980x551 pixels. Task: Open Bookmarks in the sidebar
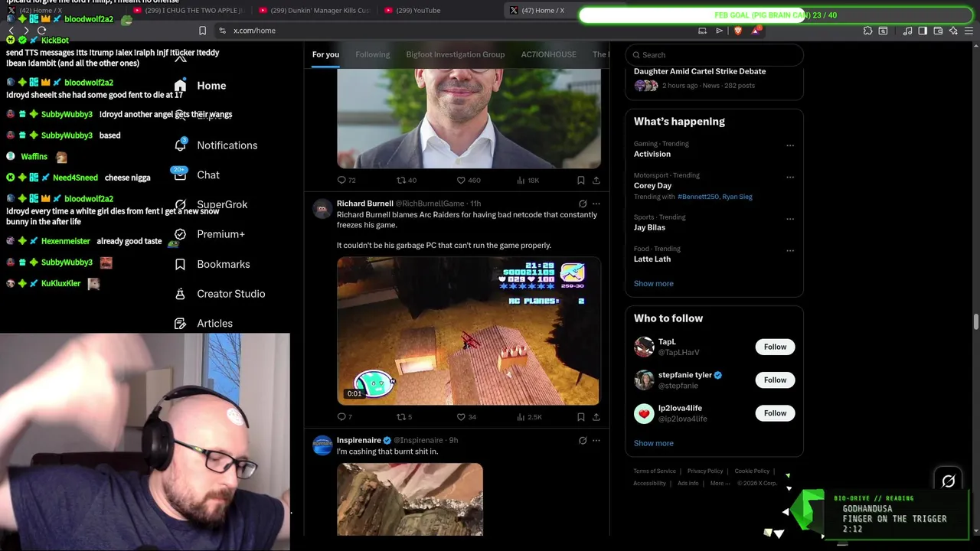212,264
